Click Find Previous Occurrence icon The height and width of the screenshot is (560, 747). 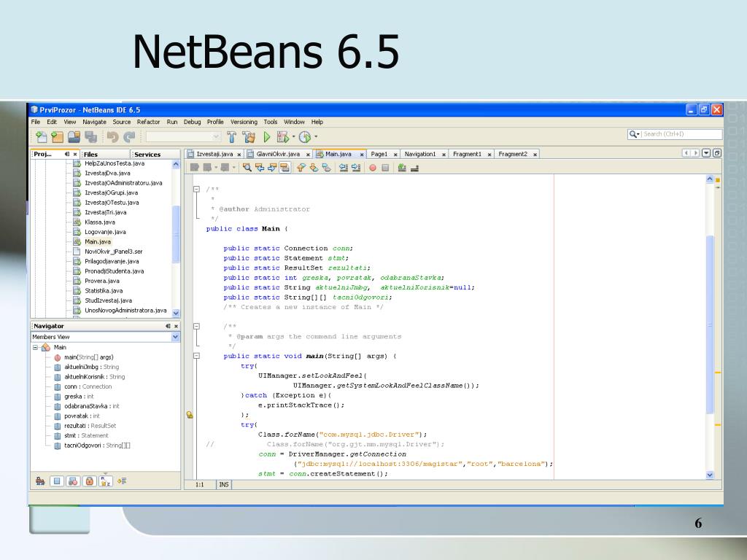pos(260,168)
